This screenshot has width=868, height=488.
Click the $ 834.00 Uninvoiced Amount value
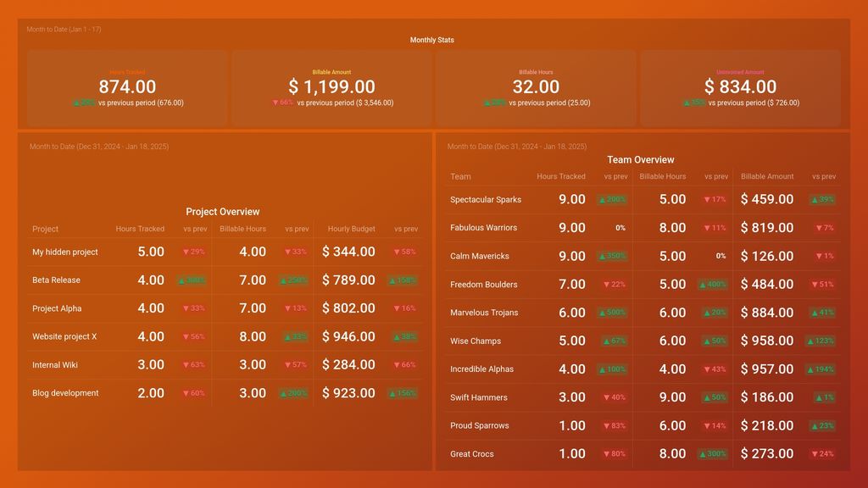point(740,87)
